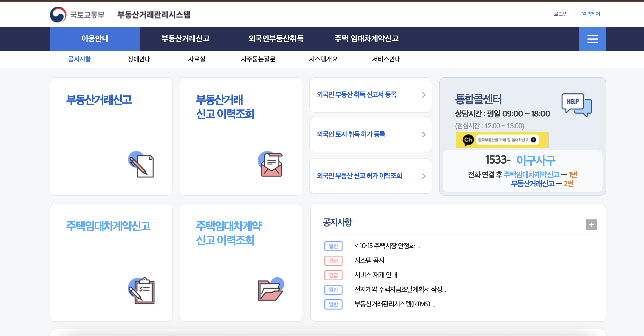Expand notices with the plus button
The height and width of the screenshot is (336, 644).
pyautogui.click(x=591, y=225)
